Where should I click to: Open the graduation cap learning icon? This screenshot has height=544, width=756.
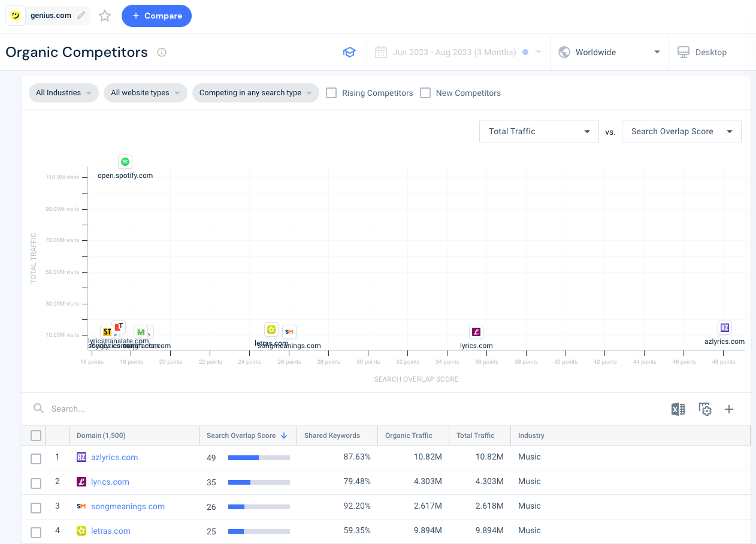click(349, 52)
